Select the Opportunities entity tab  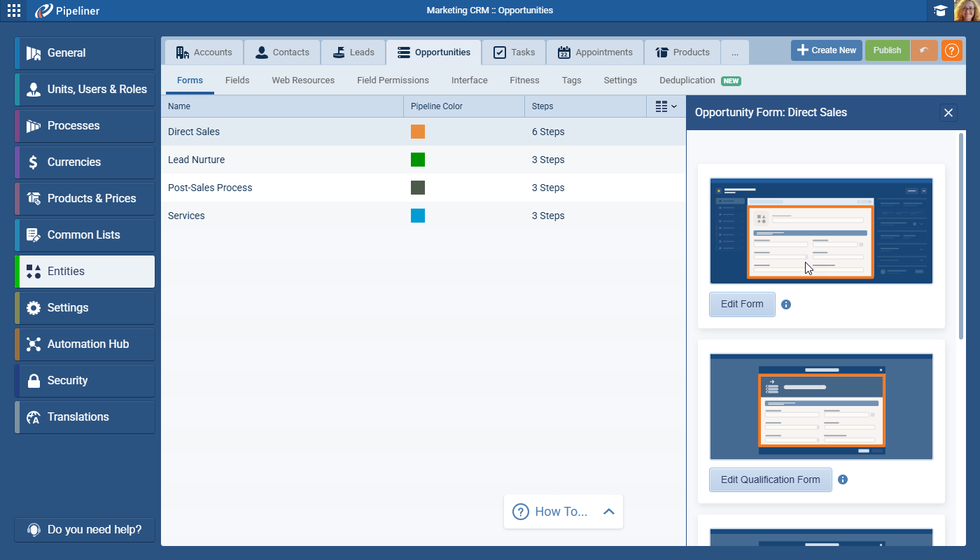coord(433,52)
